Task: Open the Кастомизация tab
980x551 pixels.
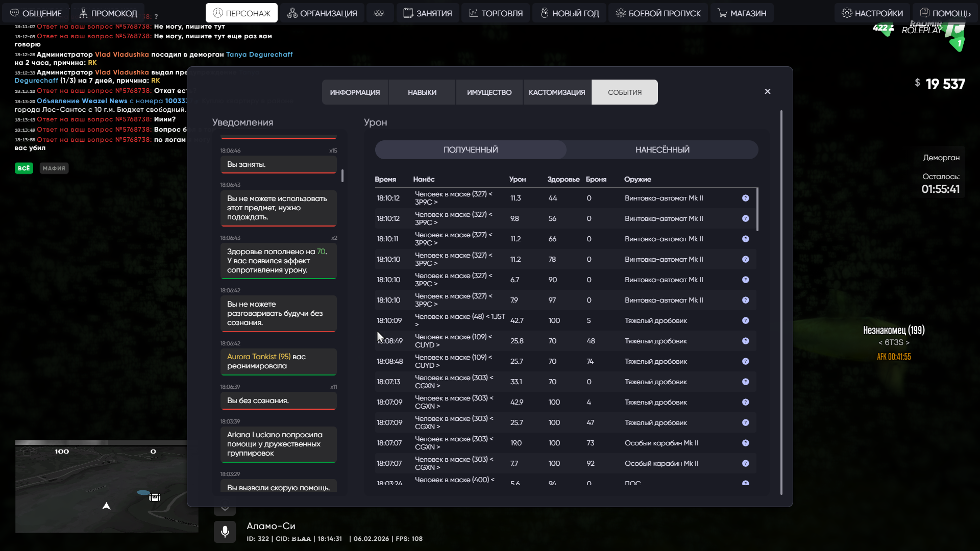Action: click(557, 92)
